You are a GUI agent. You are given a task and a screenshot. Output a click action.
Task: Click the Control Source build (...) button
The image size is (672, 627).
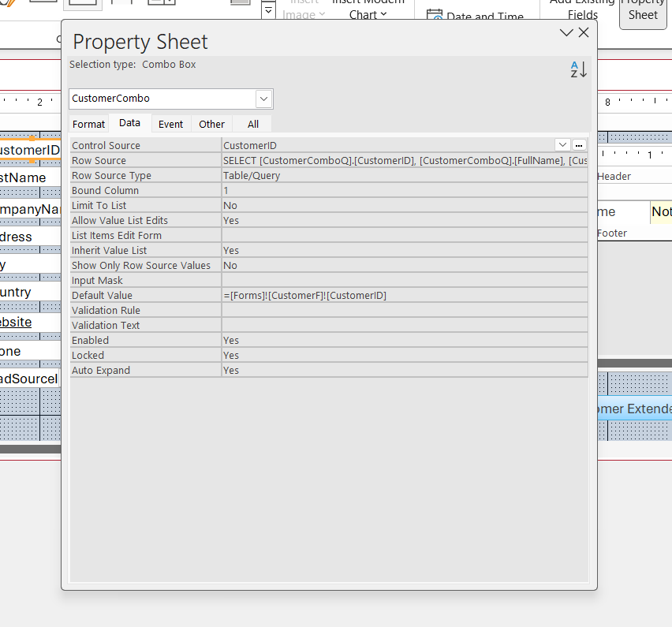[x=580, y=145]
